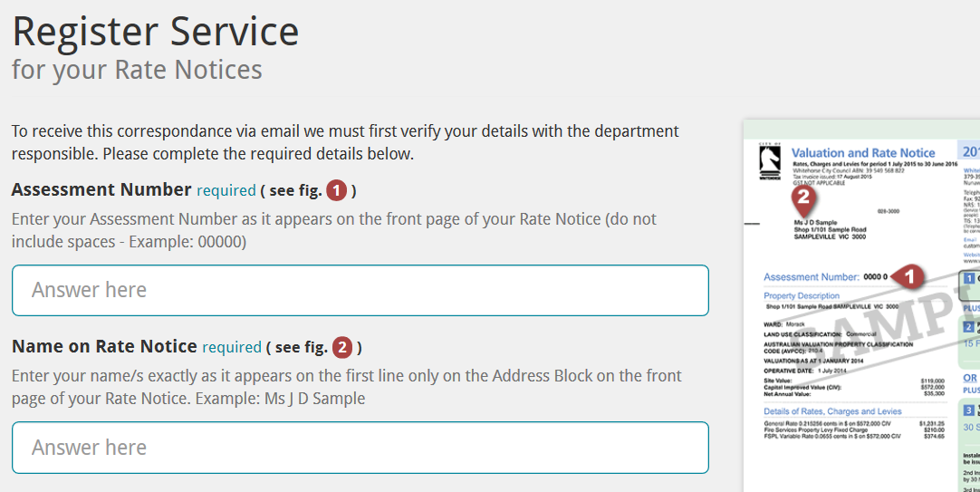980x492 pixels.
Task: Click 'Property Description' heading in sample notice
Action: [x=802, y=295]
